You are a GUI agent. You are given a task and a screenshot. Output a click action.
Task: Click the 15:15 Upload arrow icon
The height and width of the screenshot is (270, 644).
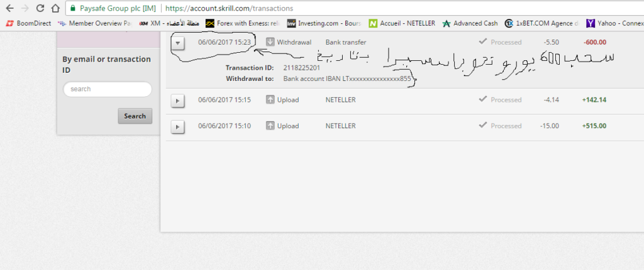click(x=270, y=100)
